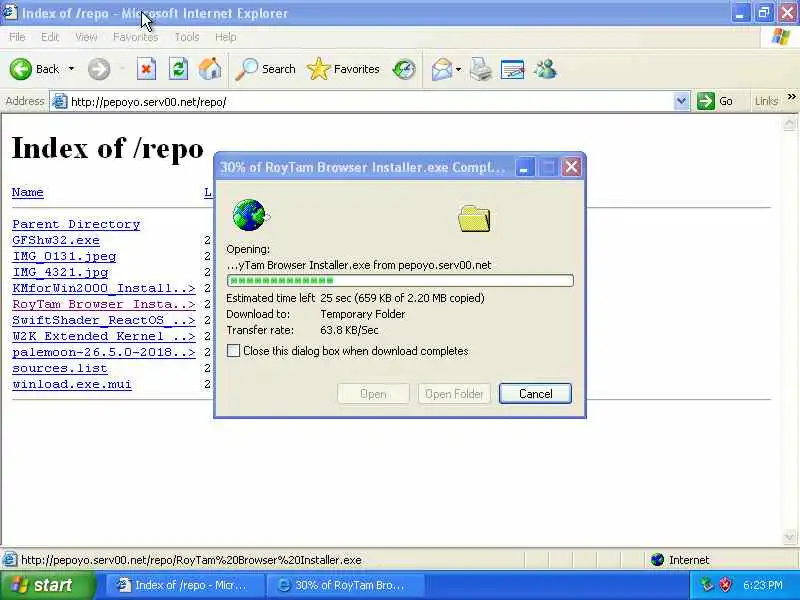Click the page scrollbar down arrow
This screenshot has height=600, width=800.
pyautogui.click(x=789, y=537)
